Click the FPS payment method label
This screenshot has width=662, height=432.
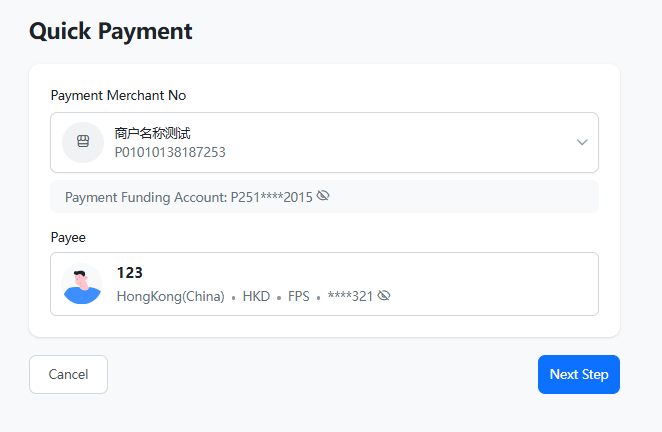tap(299, 296)
